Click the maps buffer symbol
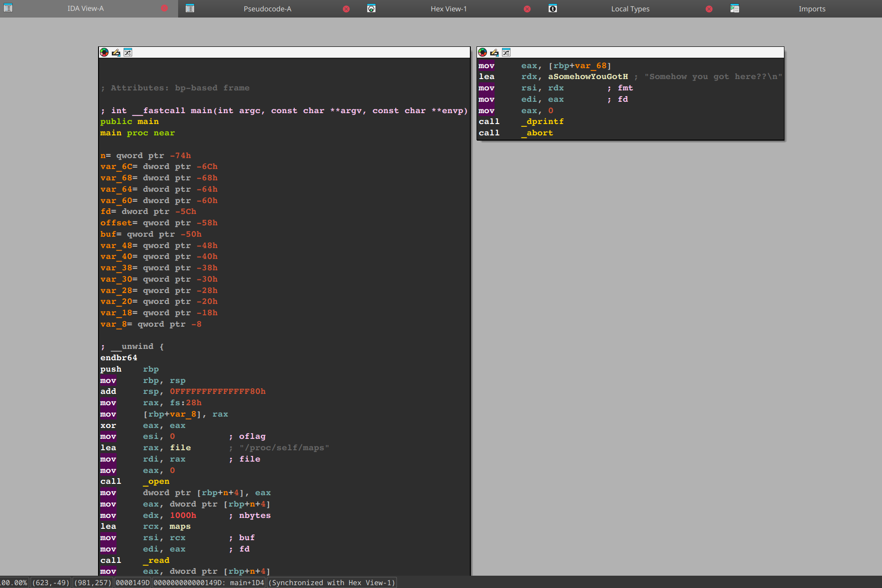 point(180,526)
